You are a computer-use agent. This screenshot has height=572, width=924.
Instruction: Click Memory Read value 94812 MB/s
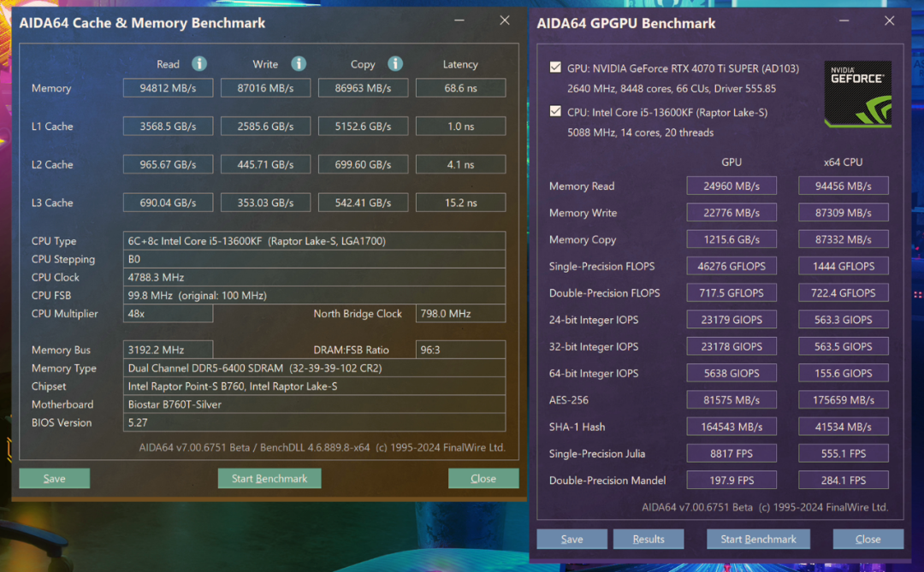(x=168, y=88)
